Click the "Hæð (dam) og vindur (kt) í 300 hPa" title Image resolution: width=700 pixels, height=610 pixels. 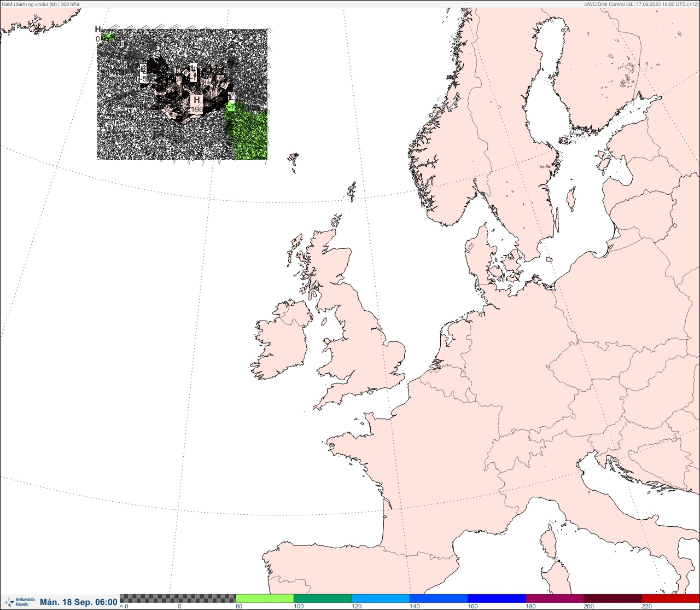pyautogui.click(x=41, y=4)
